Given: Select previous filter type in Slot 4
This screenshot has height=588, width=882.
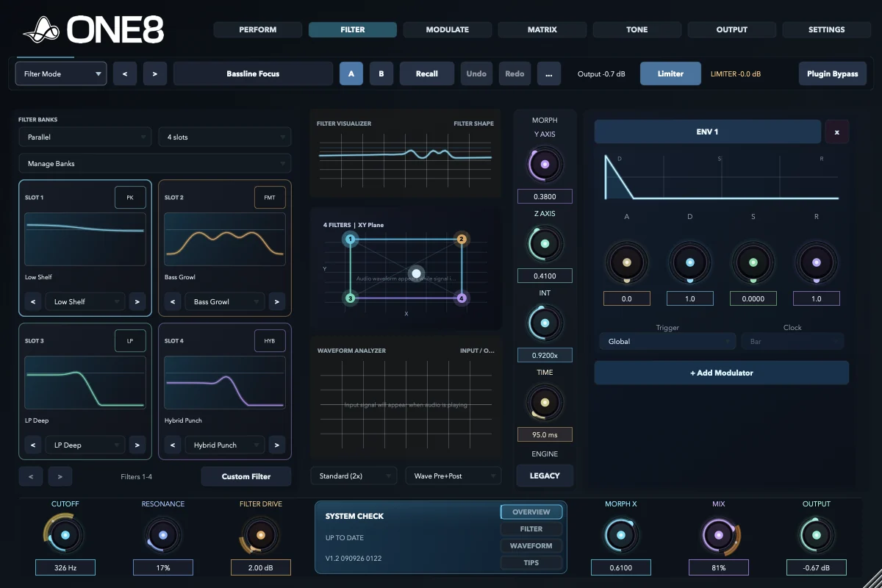Looking at the screenshot, I should click(172, 445).
